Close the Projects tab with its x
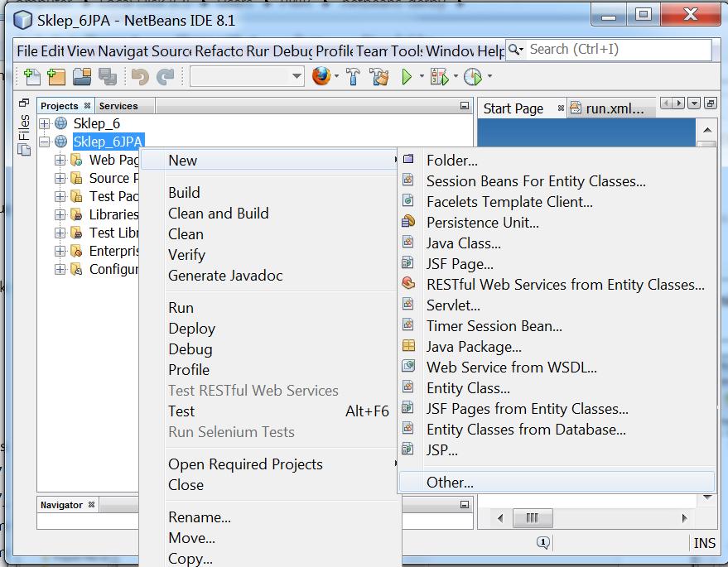Screen dimensions: 728x567 87,106
